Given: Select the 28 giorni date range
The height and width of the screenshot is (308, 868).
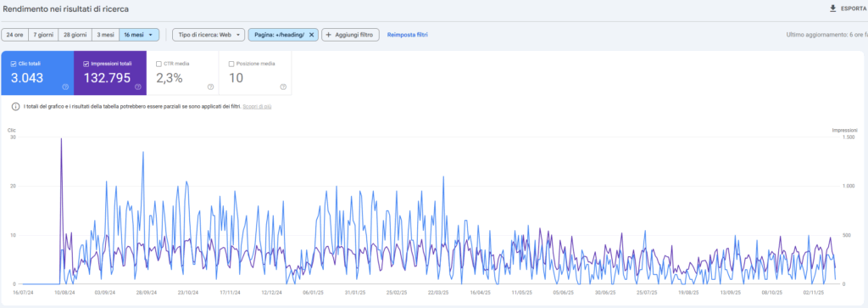Looking at the screenshot, I should 75,35.
